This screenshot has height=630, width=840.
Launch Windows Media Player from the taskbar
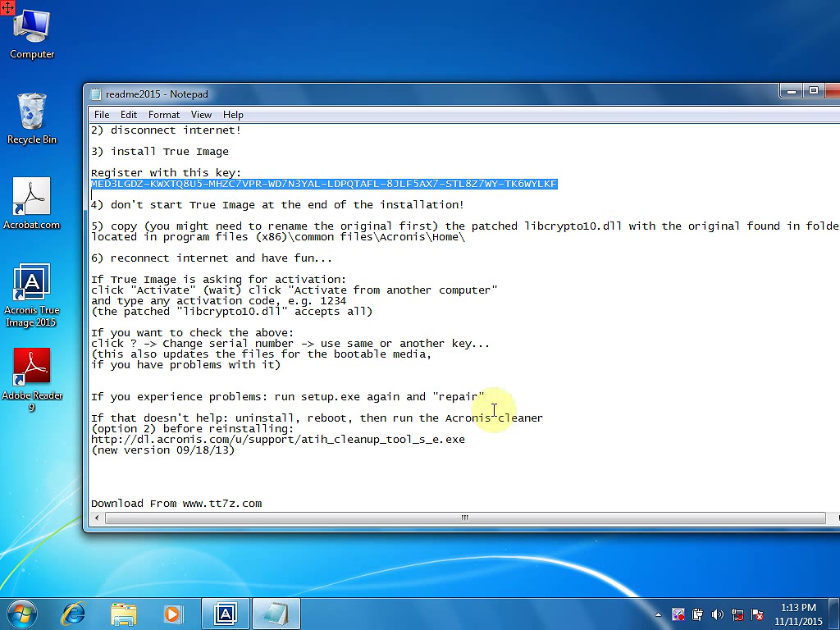[173, 614]
